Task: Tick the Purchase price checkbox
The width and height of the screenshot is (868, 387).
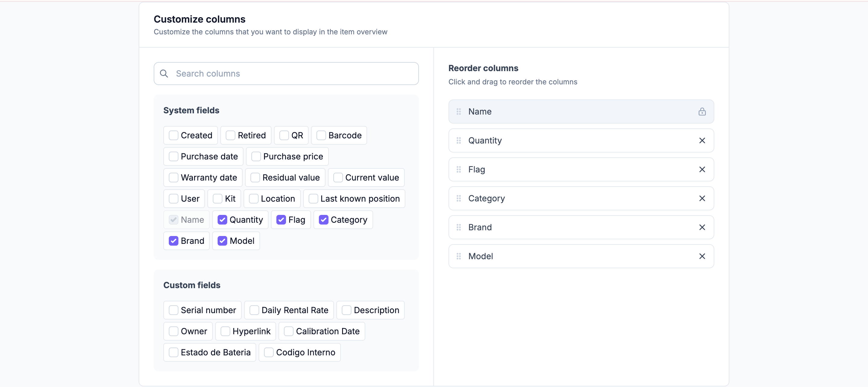Action: (x=256, y=157)
